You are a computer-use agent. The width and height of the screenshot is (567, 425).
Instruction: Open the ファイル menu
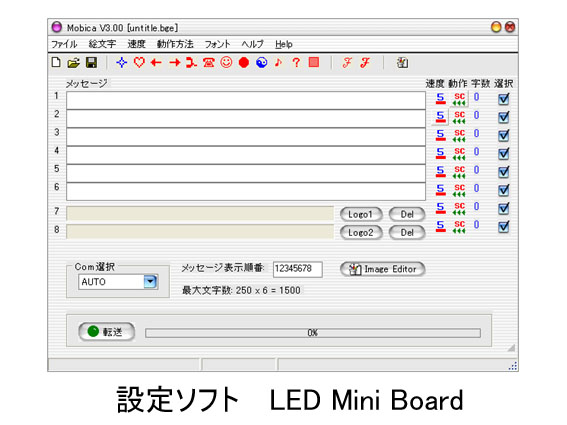pyautogui.click(x=64, y=44)
